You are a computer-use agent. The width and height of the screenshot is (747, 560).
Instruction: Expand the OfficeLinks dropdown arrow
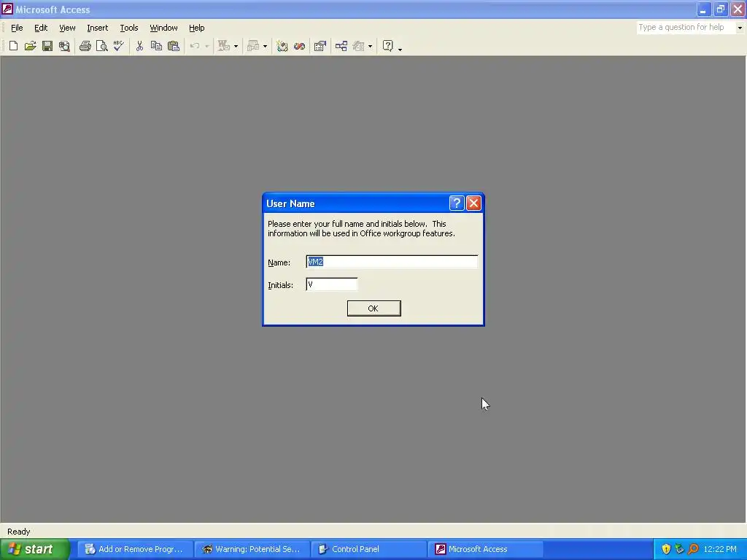(x=236, y=46)
